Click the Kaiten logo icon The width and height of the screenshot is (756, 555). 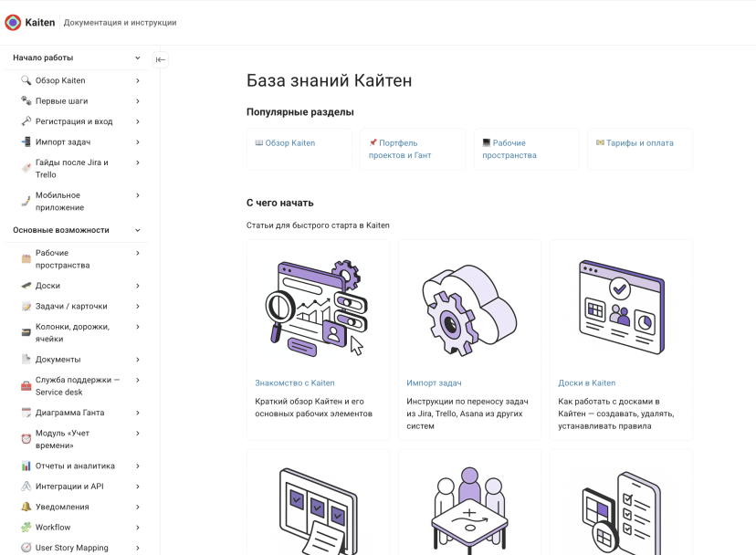coord(13,22)
